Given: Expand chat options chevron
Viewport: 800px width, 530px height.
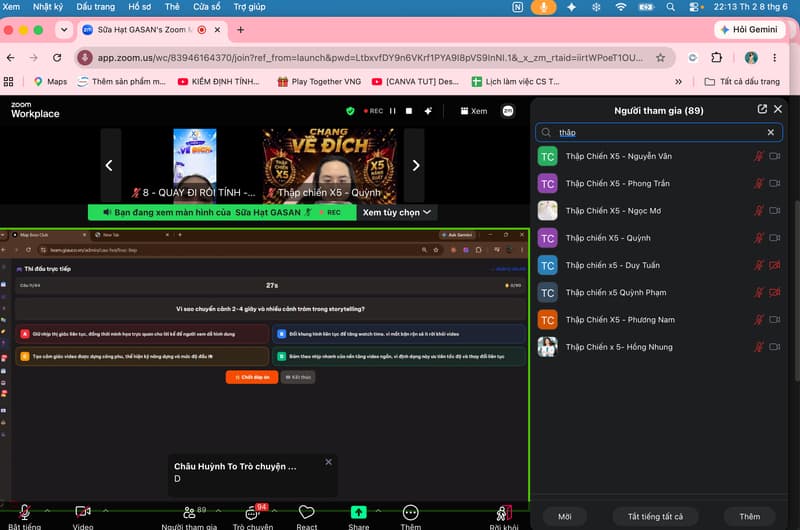Looking at the screenshot, I should [274, 511].
